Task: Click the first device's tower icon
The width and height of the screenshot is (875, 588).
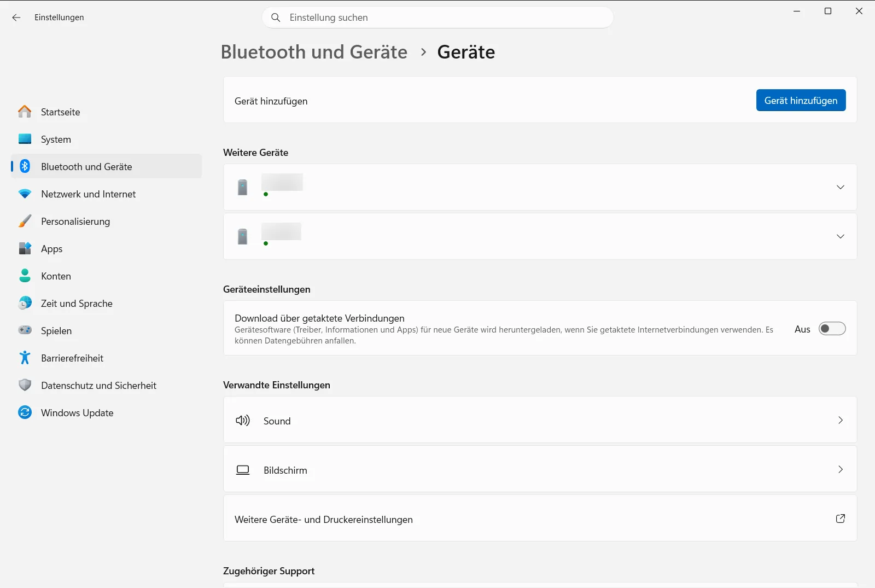Action: click(x=243, y=187)
